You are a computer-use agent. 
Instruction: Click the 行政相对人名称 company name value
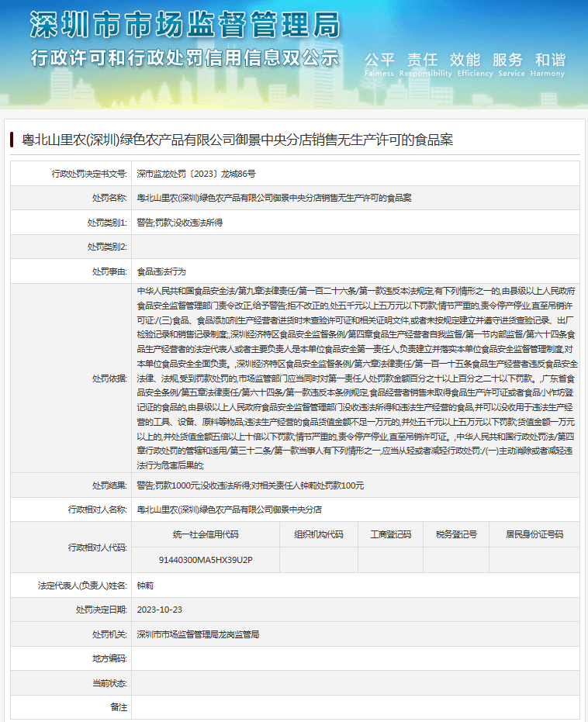[229, 510]
